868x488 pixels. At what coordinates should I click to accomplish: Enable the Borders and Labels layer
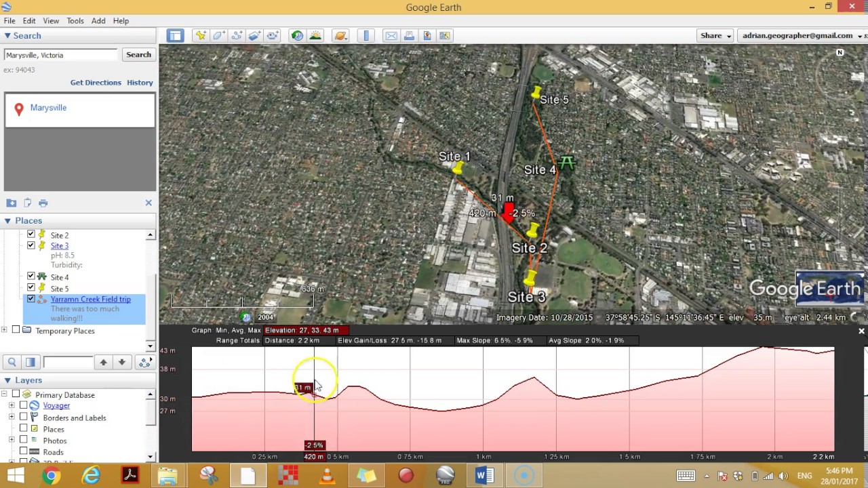pos(23,418)
